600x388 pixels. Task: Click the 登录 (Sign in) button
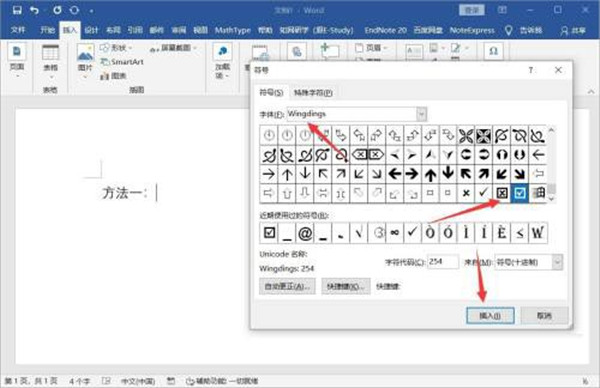(x=471, y=10)
